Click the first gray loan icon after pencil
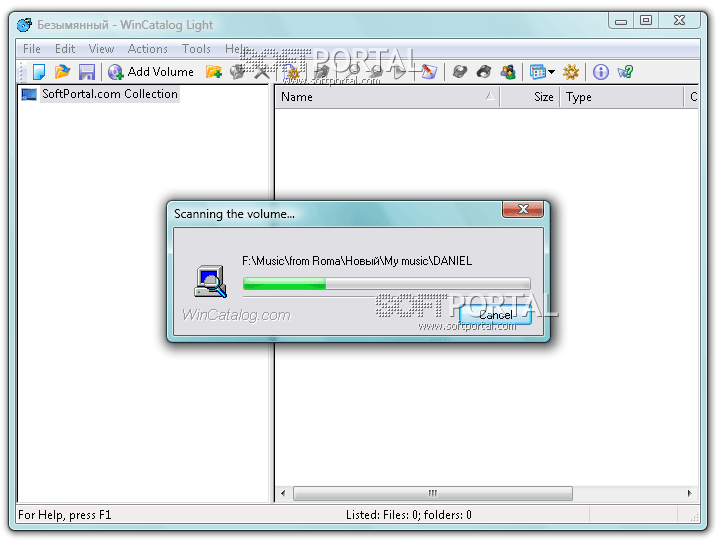The width and height of the screenshot is (716, 544). point(459,72)
